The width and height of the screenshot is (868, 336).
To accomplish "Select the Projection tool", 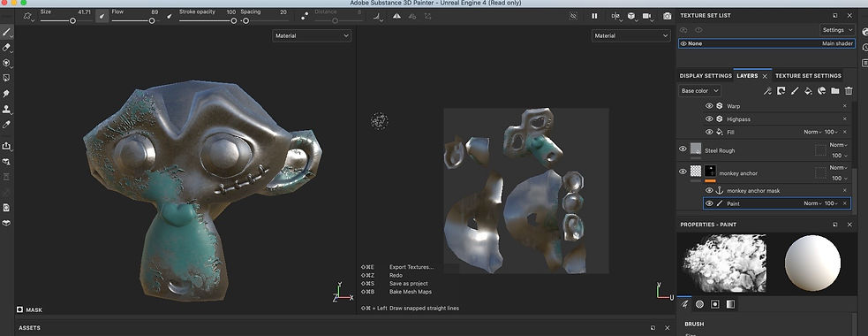I will click(x=7, y=63).
